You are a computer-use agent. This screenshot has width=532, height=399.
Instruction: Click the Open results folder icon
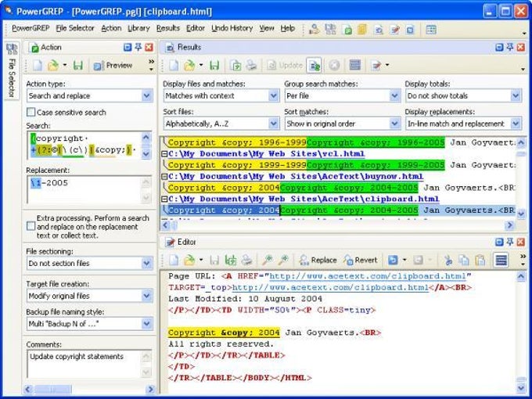tap(189, 65)
